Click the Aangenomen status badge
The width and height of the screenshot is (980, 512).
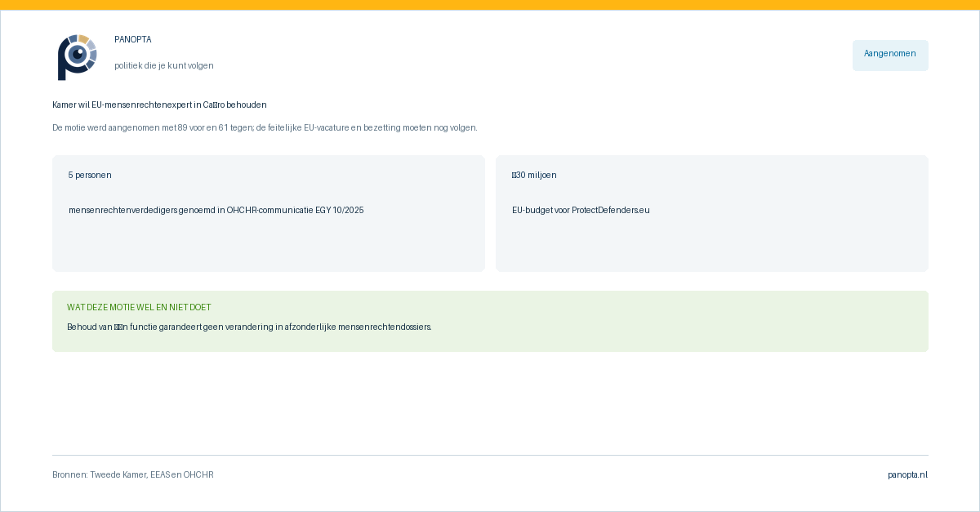pos(890,56)
